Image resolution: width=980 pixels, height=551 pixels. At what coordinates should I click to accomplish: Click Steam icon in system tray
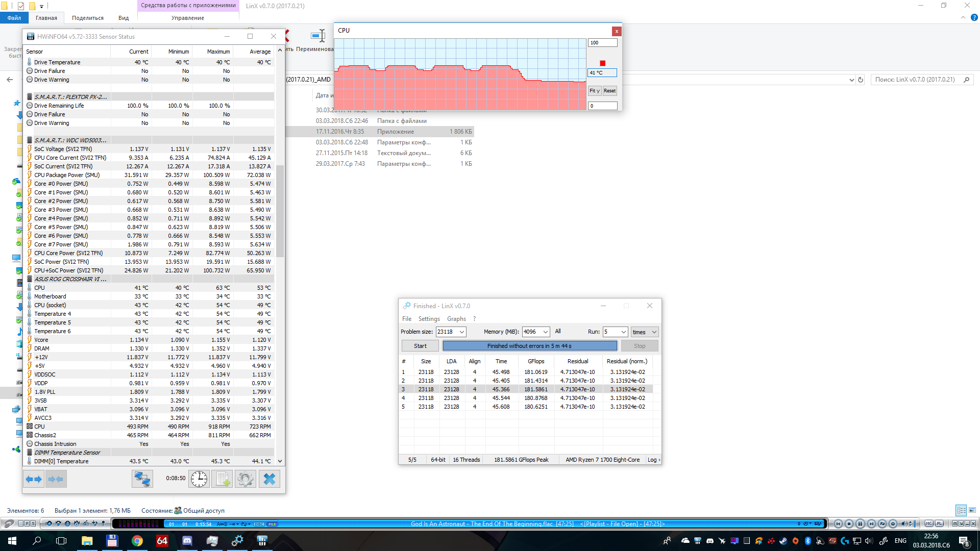coord(783,541)
